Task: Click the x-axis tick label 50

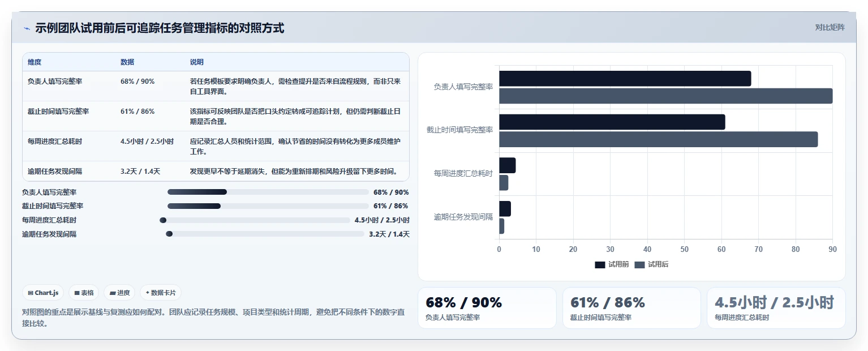Action: pos(684,249)
